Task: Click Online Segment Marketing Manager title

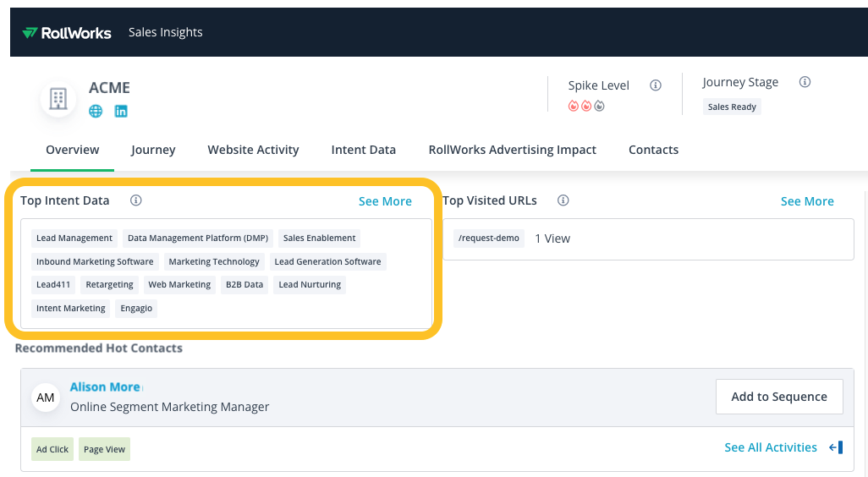Action: (169, 407)
